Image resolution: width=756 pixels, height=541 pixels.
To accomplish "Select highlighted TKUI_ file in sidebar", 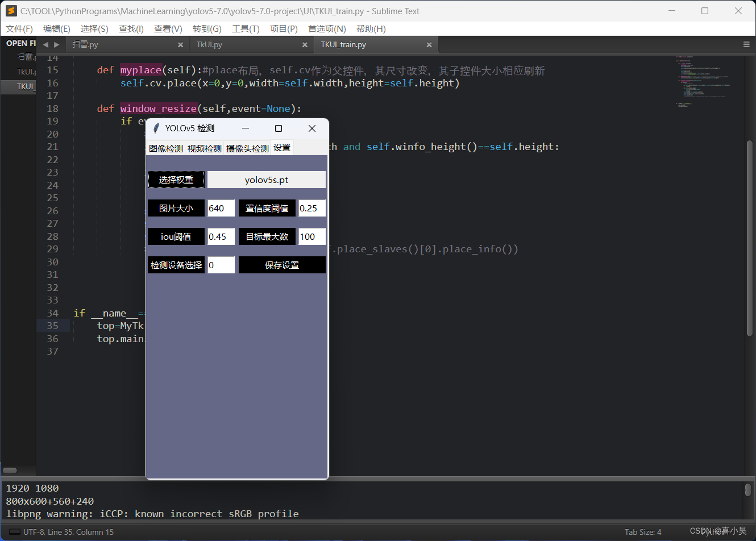I will pyautogui.click(x=18, y=86).
